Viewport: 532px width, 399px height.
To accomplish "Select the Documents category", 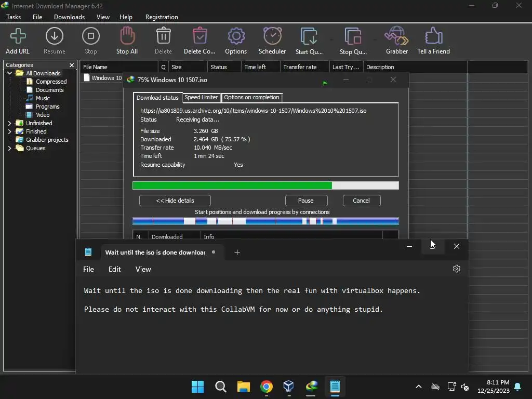I will coord(49,90).
